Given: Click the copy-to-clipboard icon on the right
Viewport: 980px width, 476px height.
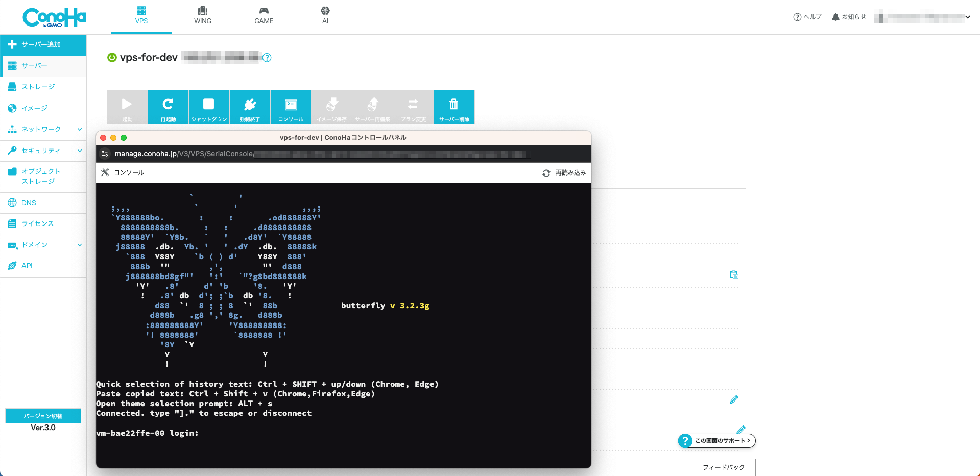Looking at the screenshot, I should pyautogui.click(x=734, y=275).
